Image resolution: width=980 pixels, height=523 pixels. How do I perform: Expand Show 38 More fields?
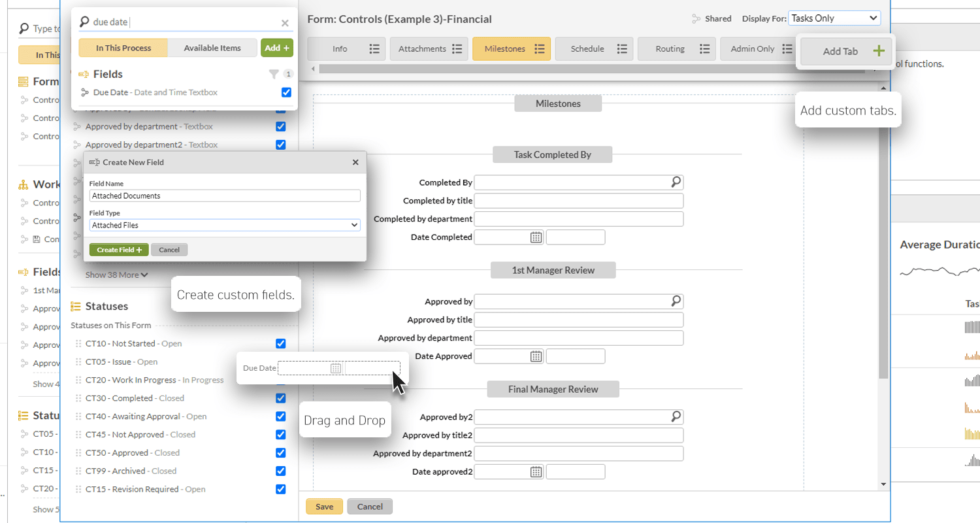tap(116, 275)
